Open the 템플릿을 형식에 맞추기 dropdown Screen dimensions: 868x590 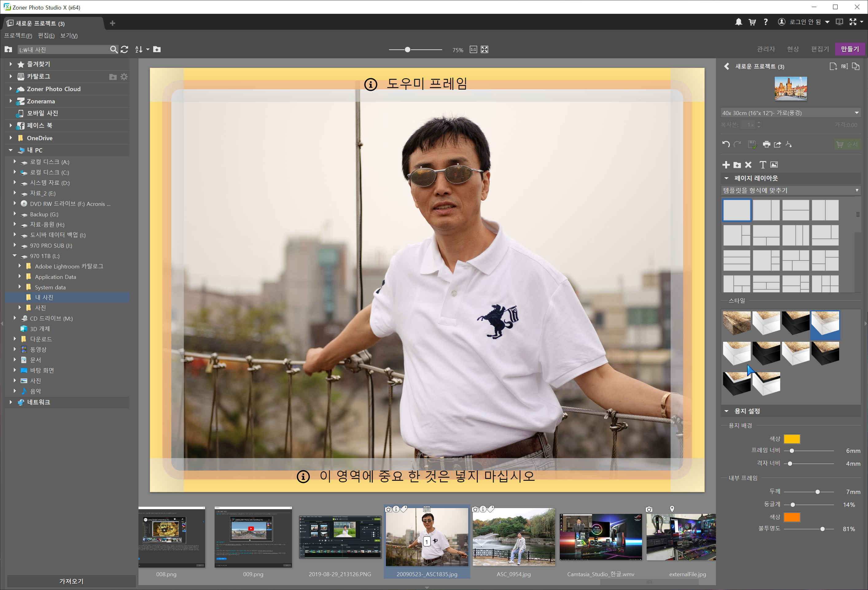(x=790, y=190)
